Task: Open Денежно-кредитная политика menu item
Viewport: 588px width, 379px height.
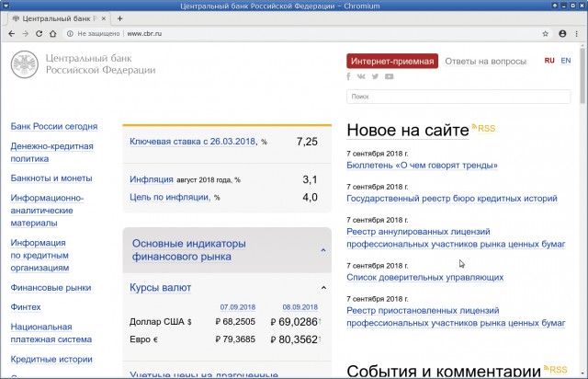Action: click(51, 153)
